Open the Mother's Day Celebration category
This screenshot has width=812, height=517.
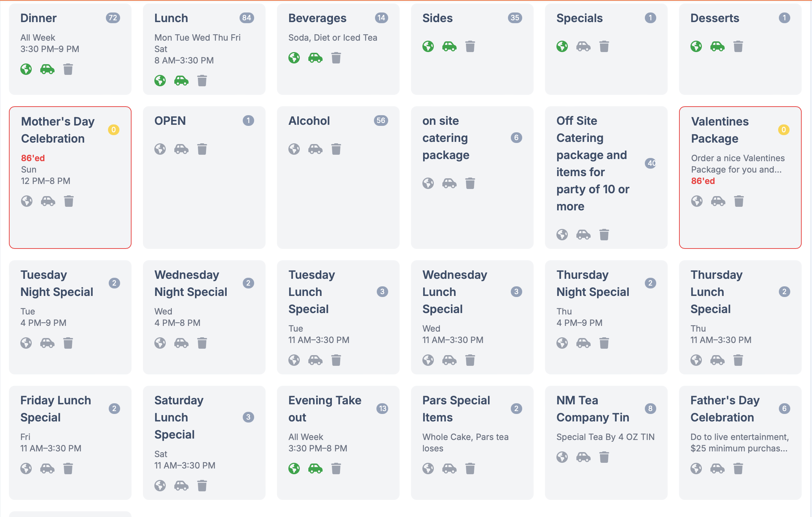tap(58, 130)
